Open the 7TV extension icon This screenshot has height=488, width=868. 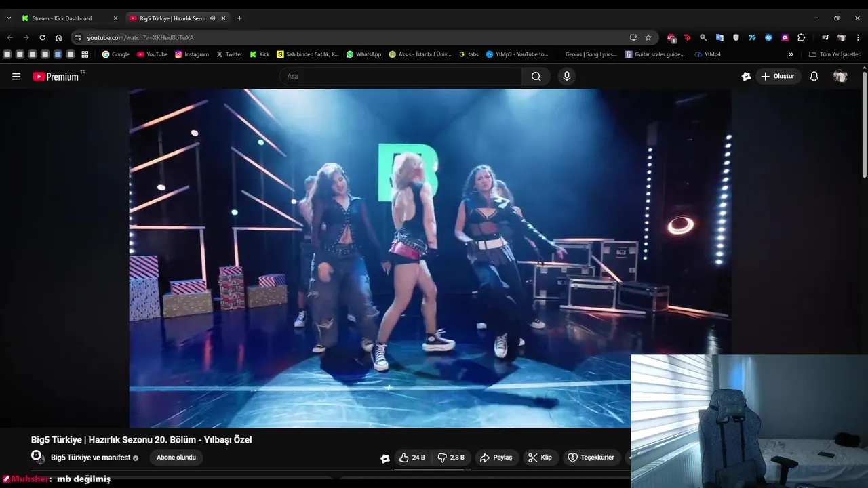(752, 37)
